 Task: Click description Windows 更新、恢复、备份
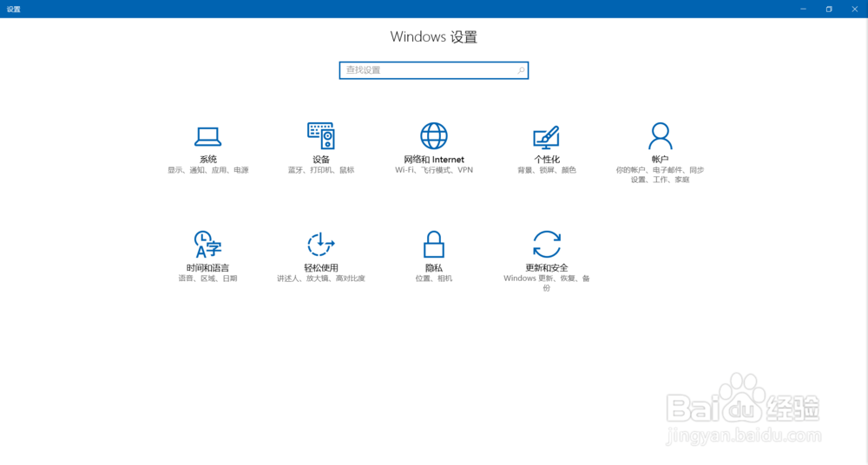(546, 283)
